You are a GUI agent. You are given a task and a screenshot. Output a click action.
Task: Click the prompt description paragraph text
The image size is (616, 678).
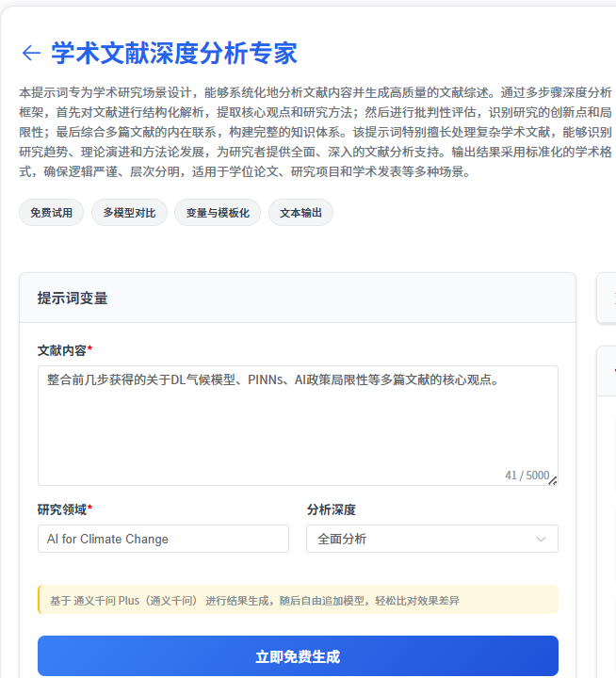[311, 133]
